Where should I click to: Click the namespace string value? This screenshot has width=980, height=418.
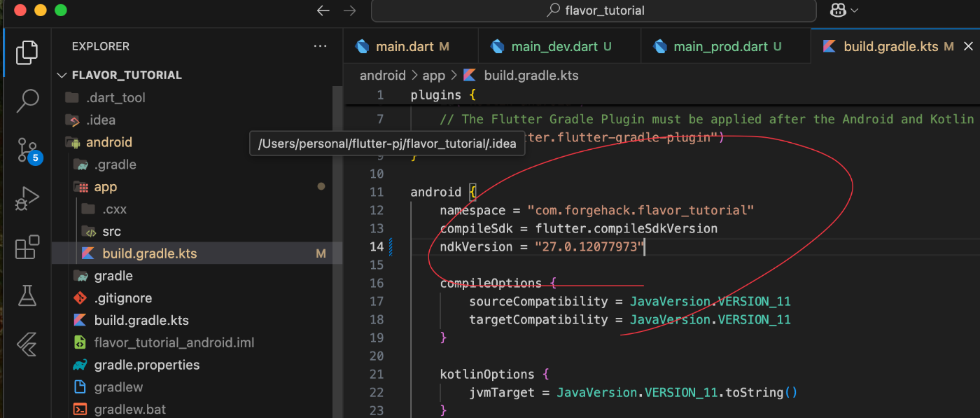tap(640, 210)
